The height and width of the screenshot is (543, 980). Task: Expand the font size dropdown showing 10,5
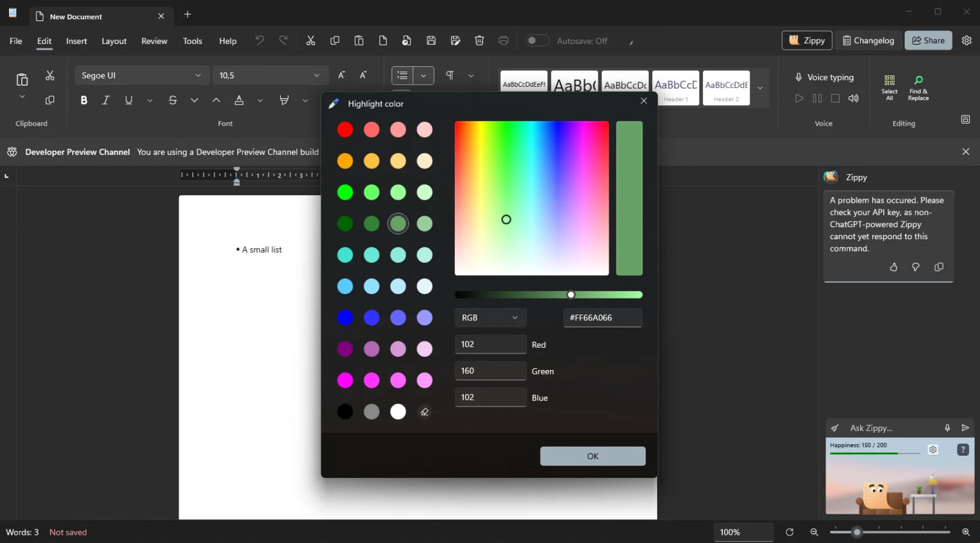[x=270, y=75]
